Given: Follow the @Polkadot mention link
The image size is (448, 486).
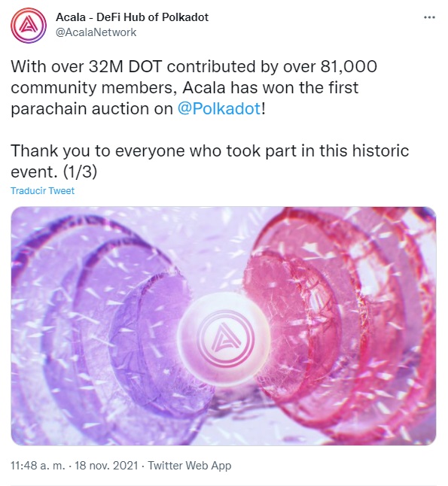Looking at the screenshot, I should tap(219, 109).
